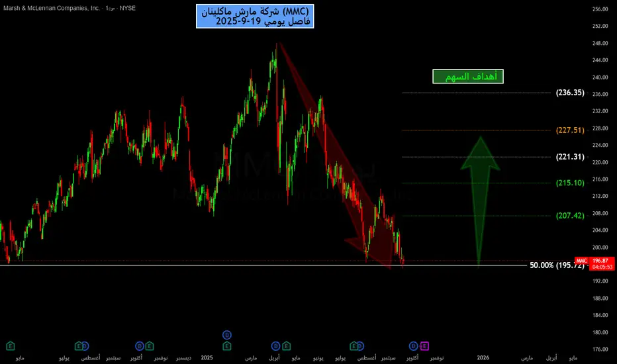
Task: Open the dividend D marker beside the second أغسطس earnings marker
Action: click(359, 346)
